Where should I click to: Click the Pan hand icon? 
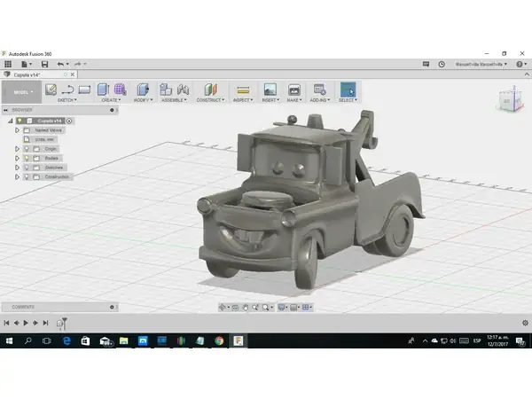point(245,308)
